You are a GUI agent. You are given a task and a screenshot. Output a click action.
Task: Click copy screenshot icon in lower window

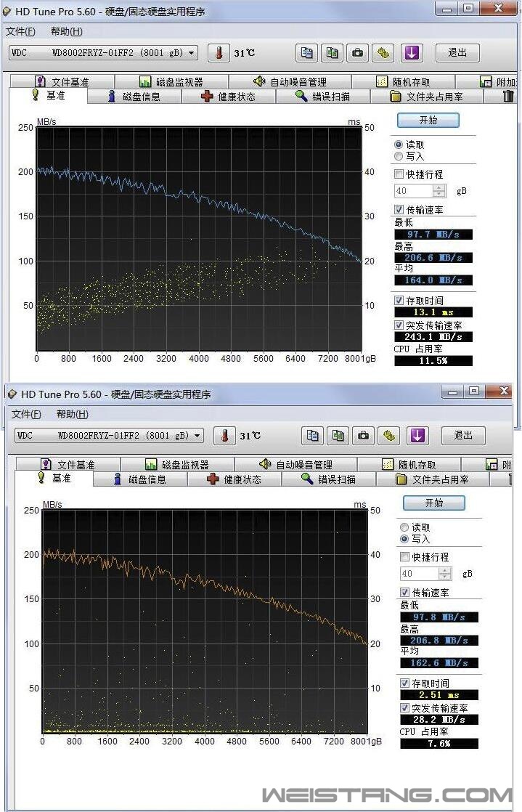pyautogui.click(x=338, y=436)
